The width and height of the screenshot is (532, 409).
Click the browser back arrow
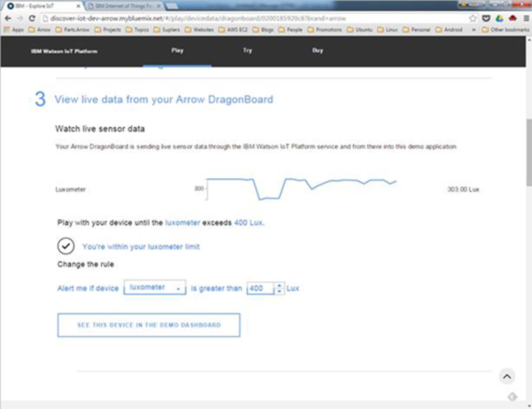tap(8, 18)
